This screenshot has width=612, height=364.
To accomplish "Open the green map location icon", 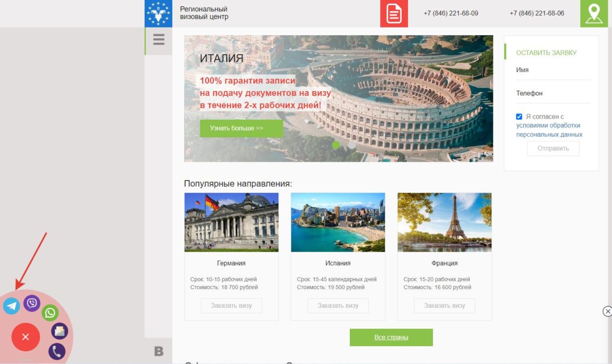I will (x=594, y=14).
